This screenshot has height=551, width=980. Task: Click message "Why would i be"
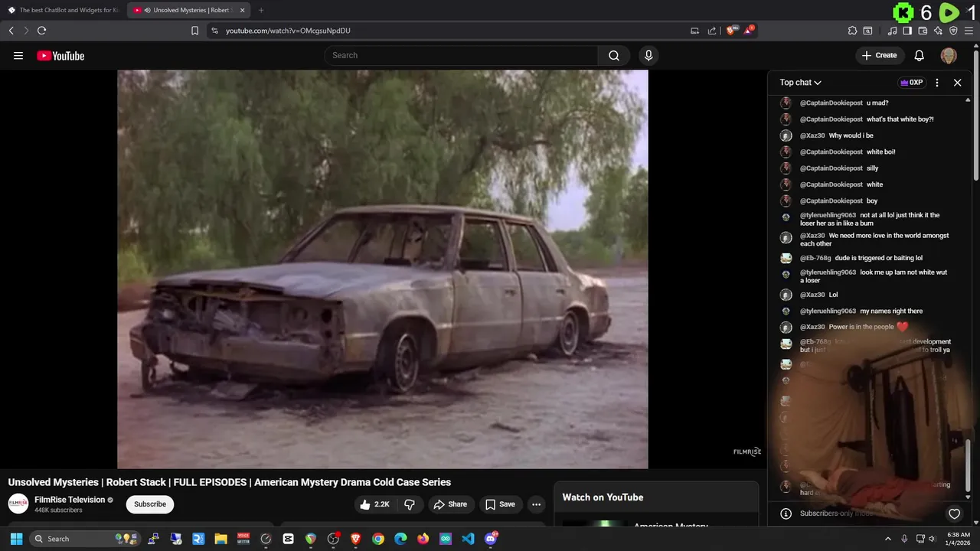point(851,135)
